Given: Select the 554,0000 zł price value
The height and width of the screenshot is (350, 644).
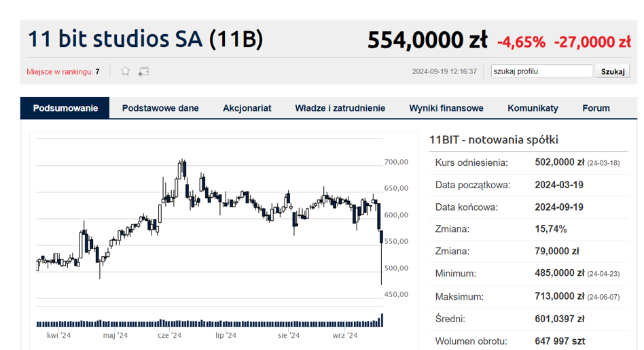Looking at the screenshot, I should pos(427,40).
